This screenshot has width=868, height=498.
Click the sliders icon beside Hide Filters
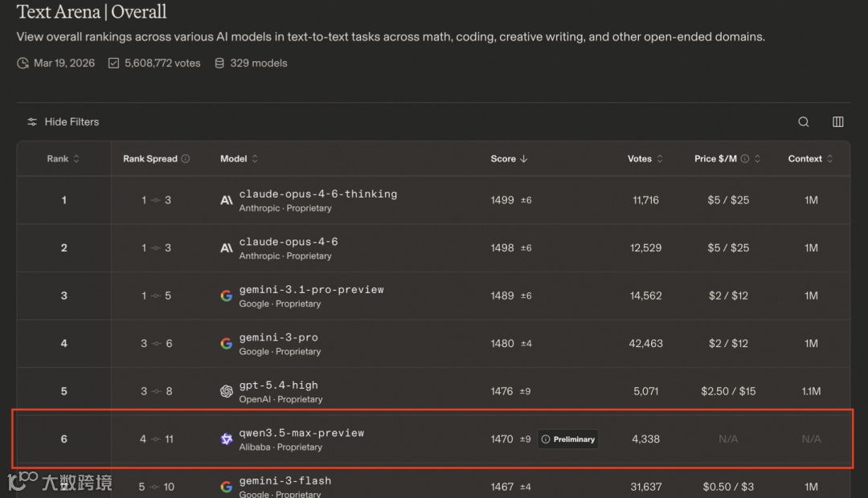pyautogui.click(x=32, y=122)
